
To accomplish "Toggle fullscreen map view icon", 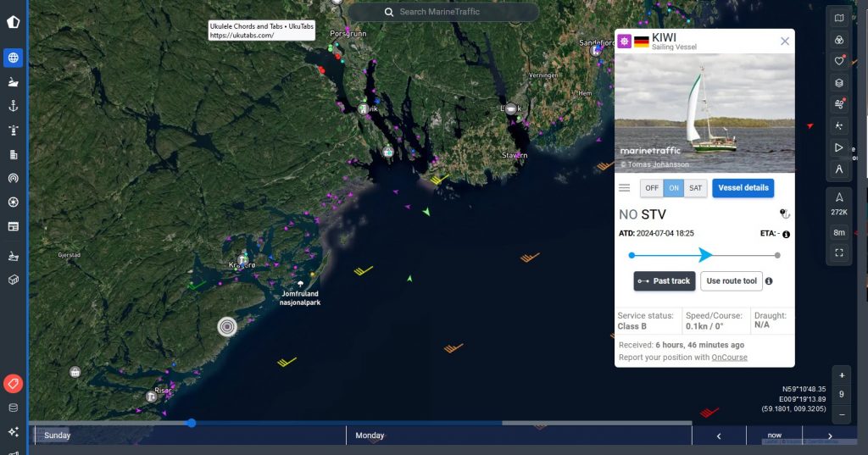I will [x=838, y=252].
